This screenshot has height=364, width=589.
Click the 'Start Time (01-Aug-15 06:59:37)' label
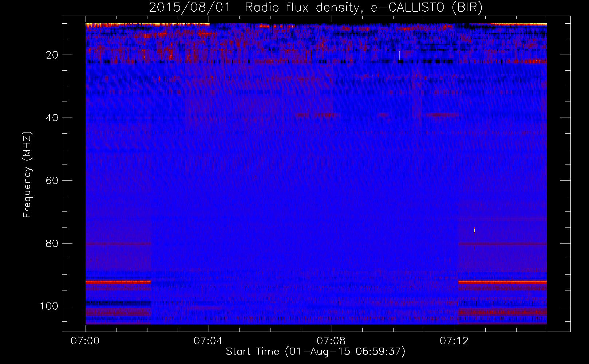tap(316, 352)
